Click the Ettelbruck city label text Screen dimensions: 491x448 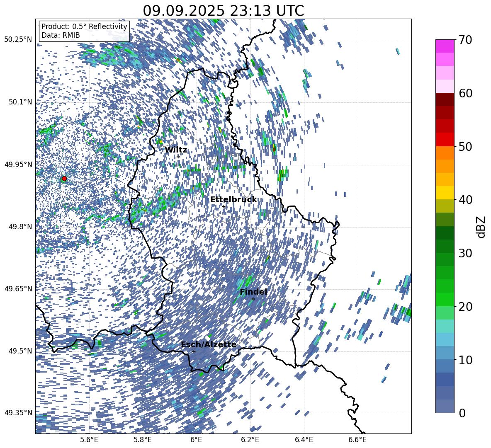tap(233, 200)
